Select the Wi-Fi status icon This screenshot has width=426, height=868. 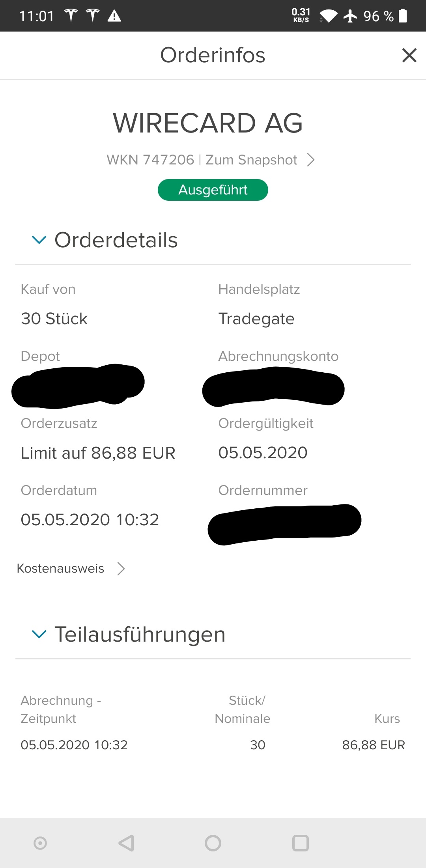[x=329, y=16]
